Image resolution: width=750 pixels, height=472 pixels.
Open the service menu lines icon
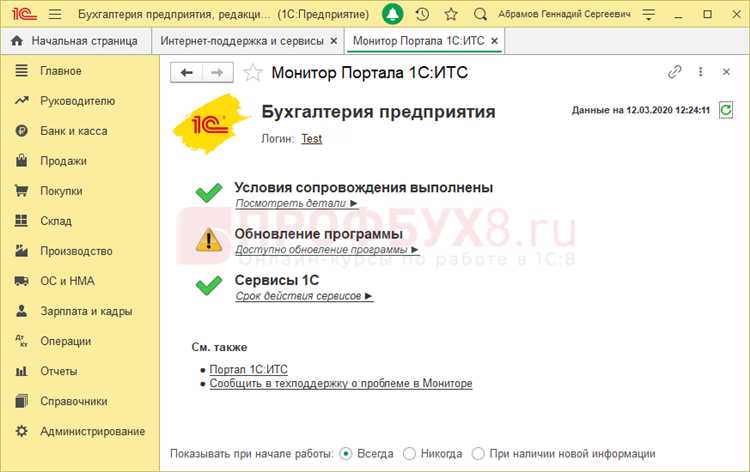(648, 14)
